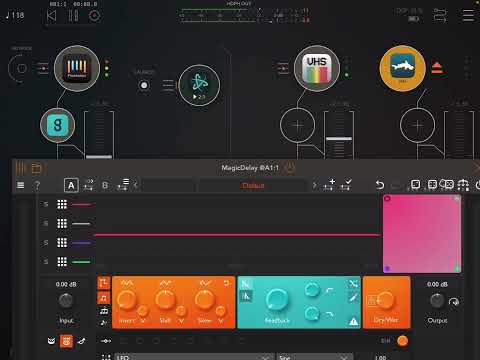Toggle the launch button beside the Atom node
The height and width of the screenshot is (360, 480).
click(x=144, y=85)
